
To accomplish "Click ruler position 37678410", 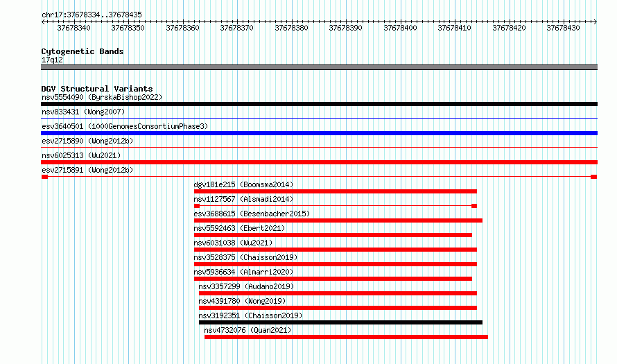I will [x=455, y=28].
